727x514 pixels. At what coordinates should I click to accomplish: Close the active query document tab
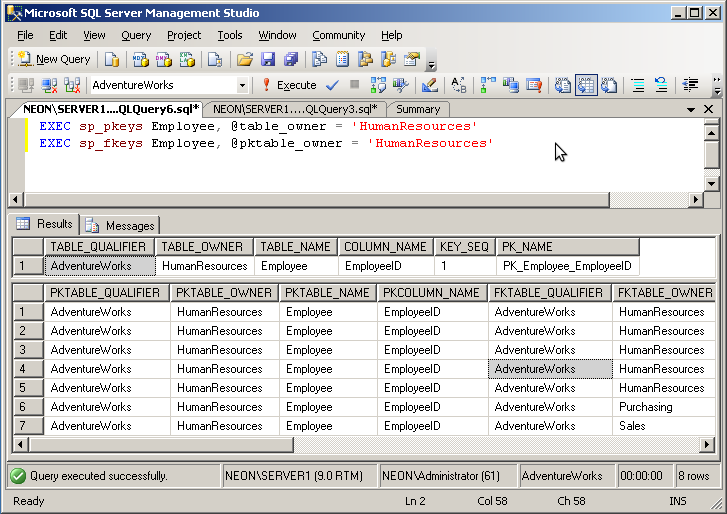click(708, 109)
